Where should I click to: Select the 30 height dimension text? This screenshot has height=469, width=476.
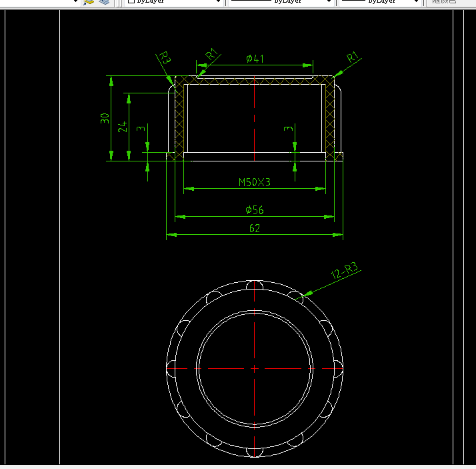point(105,118)
